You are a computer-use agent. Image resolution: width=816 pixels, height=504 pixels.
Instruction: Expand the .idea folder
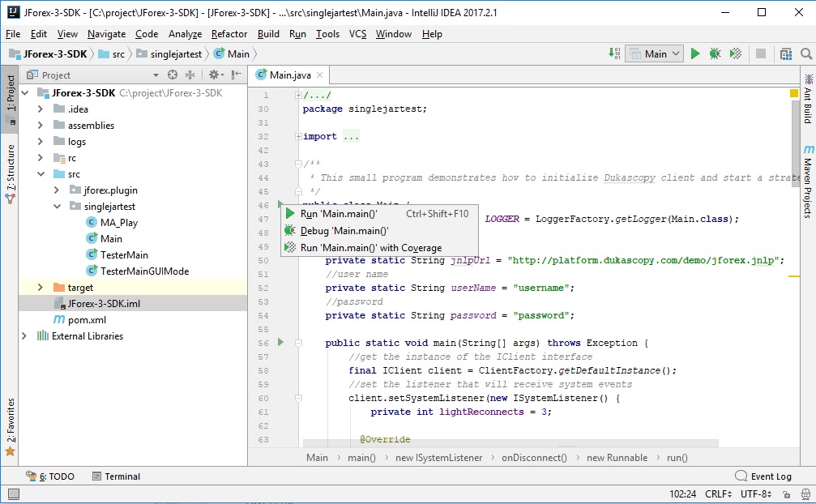coord(40,109)
